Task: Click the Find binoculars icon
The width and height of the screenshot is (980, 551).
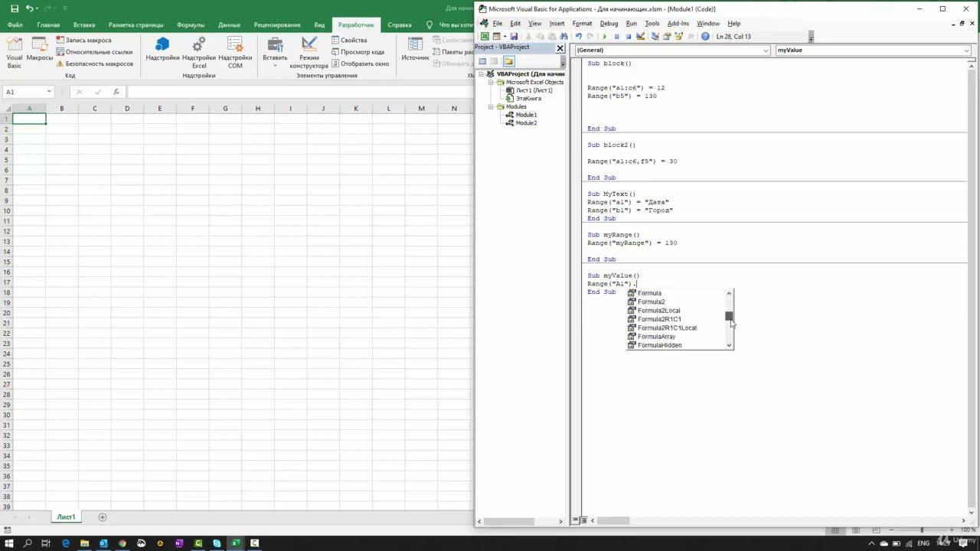Action: (x=563, y=36)
